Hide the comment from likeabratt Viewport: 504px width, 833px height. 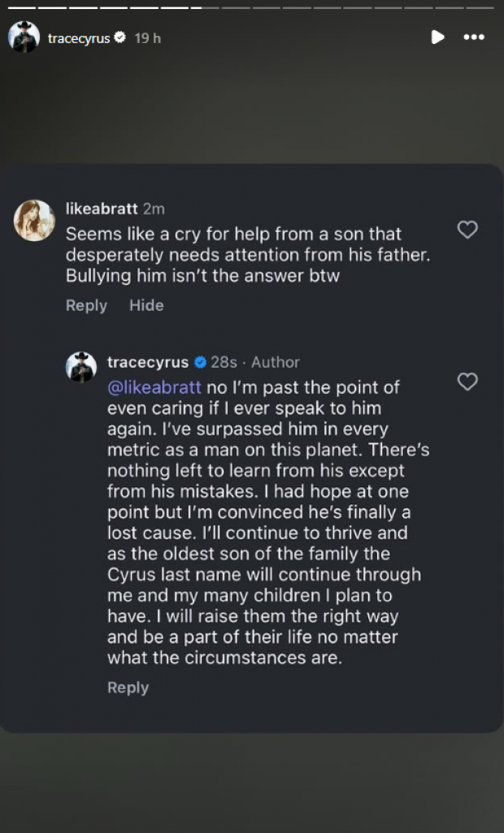click(146, 305)
